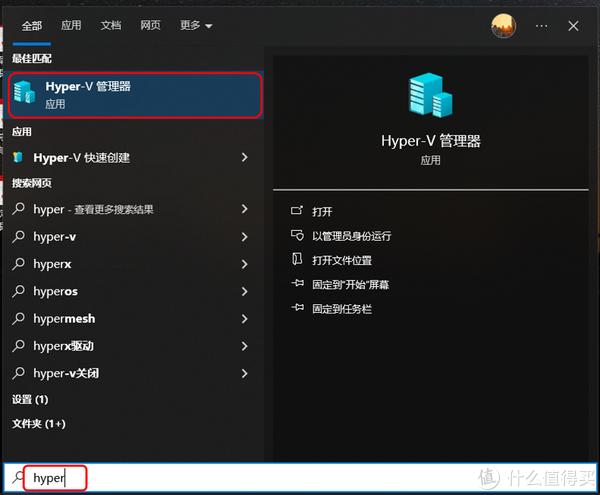Close the search panel
Image resolution: width=600 pixels, height=495 pixels.
click(x=573, y=26)
